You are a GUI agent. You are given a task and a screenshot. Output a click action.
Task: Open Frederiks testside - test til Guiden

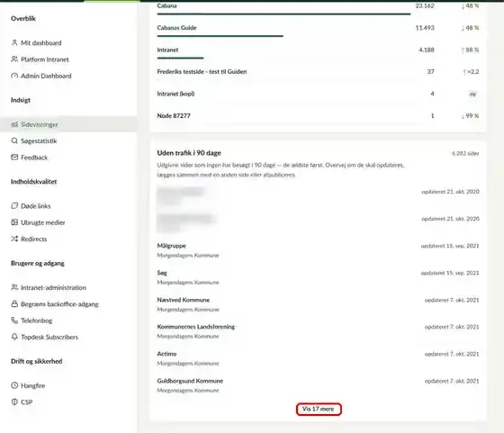pos(318,74)
